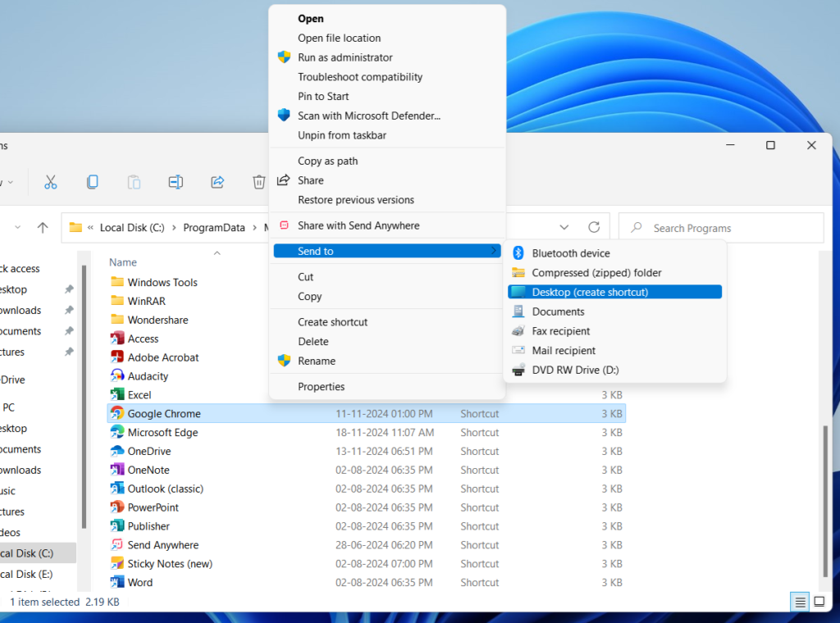Viewport: 840px width, 623px height.
Task: Click the Local Disk (C:) breadcrumb
Action: [x=132, y=227]
